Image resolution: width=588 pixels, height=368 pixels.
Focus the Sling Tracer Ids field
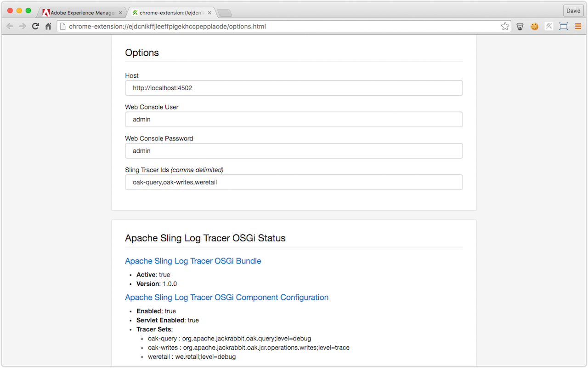click(294, 182)
